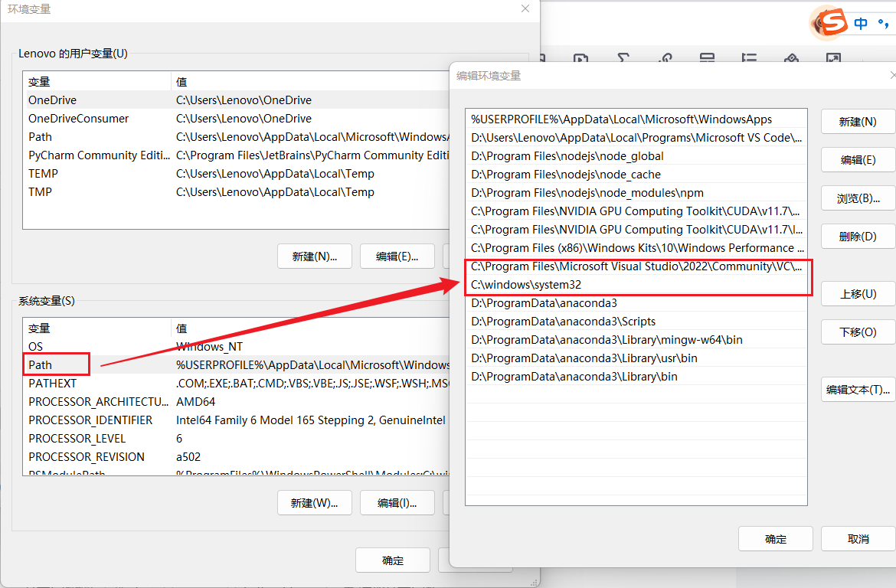
Task: Select the second NVIDIA CUDA v11.7 entry
Action: coord(636,229)
